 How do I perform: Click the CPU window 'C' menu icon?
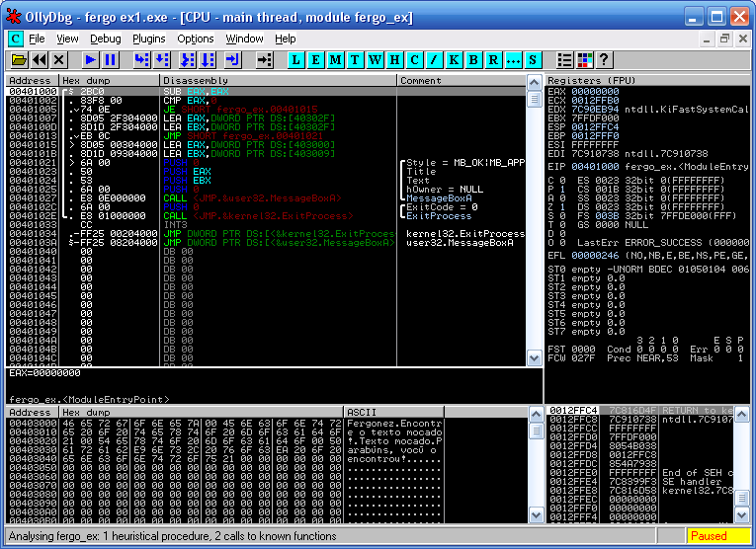tap(16, 39)
